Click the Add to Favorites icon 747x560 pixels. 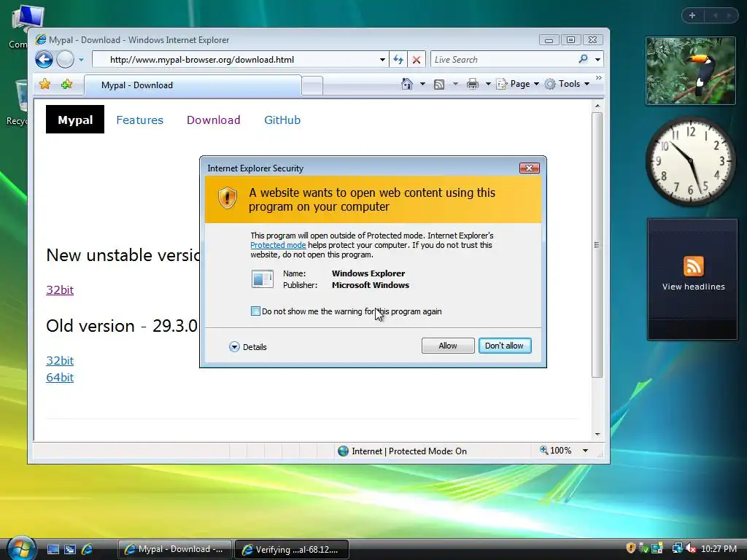click(x=66, y=85)
